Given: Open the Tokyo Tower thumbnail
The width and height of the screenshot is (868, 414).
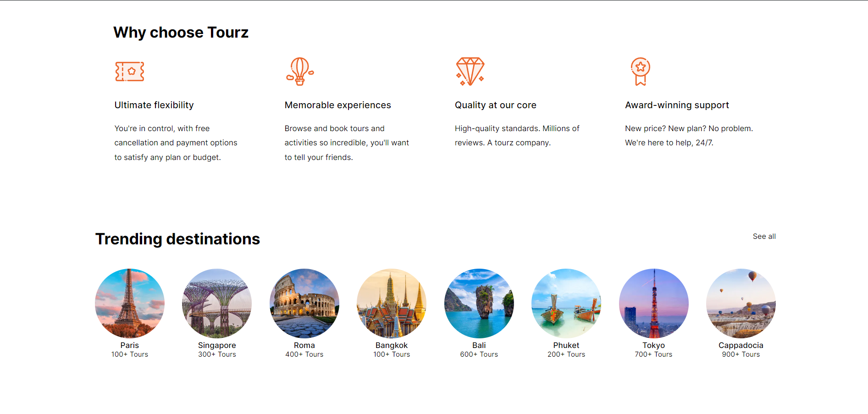Looking at the screenshot, I should (x=654, y=304).
